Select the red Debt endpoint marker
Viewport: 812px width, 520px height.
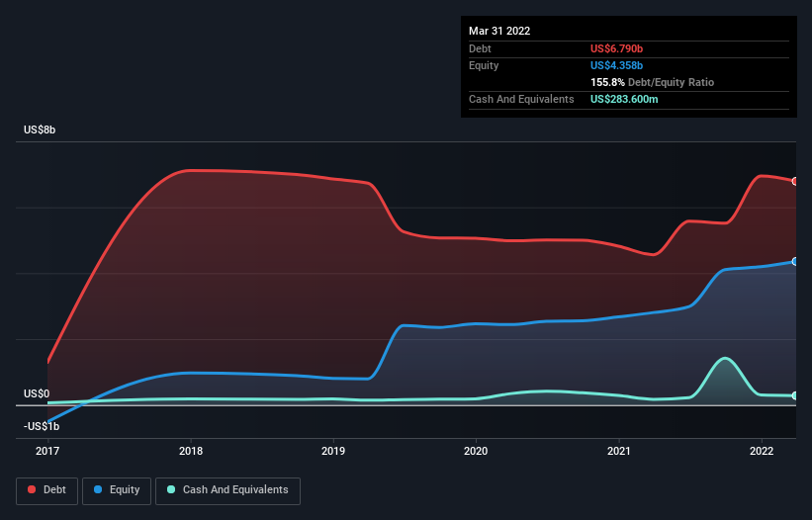coord(795,181)
